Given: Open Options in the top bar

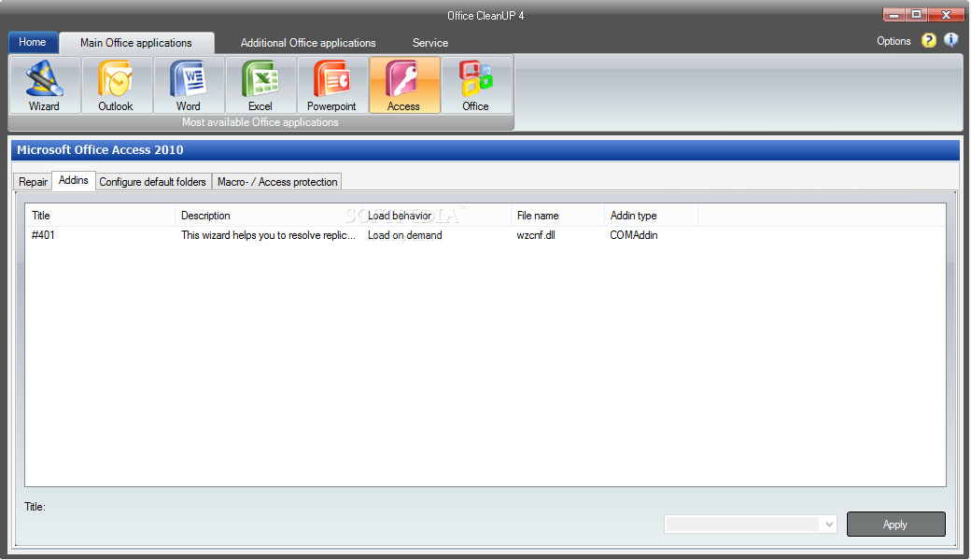Looking at the screenshot, I should click(894, 41).
